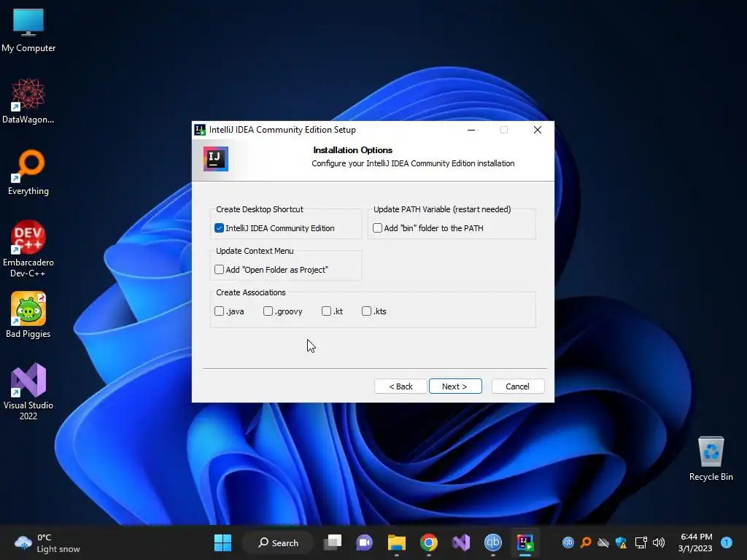This screenshot has width=747, height=560.
Task: Open File Explorer from the taskbar
Action: coord(396,542)
